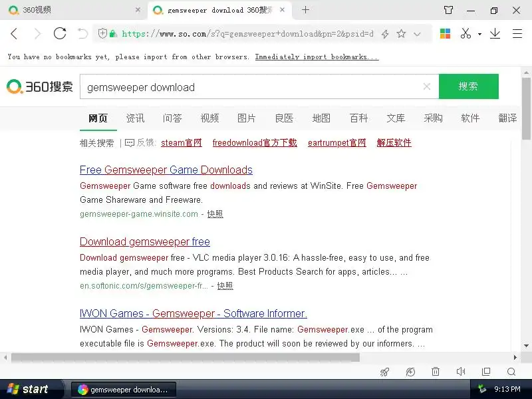The image size is (532, 399).
Task: Click the system tray icon near clock
Action: click(x=481, y=389)
